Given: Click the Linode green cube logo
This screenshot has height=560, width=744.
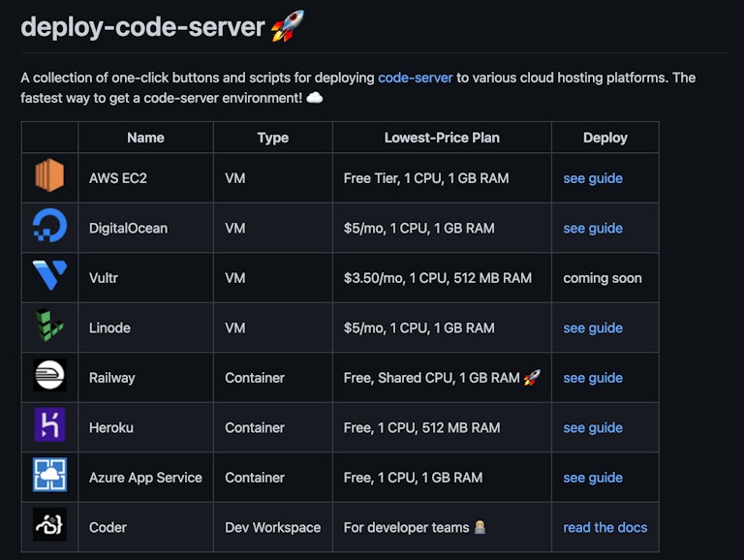Looking at the screenshot, I should pyautogui.click(x=49, y=326).
